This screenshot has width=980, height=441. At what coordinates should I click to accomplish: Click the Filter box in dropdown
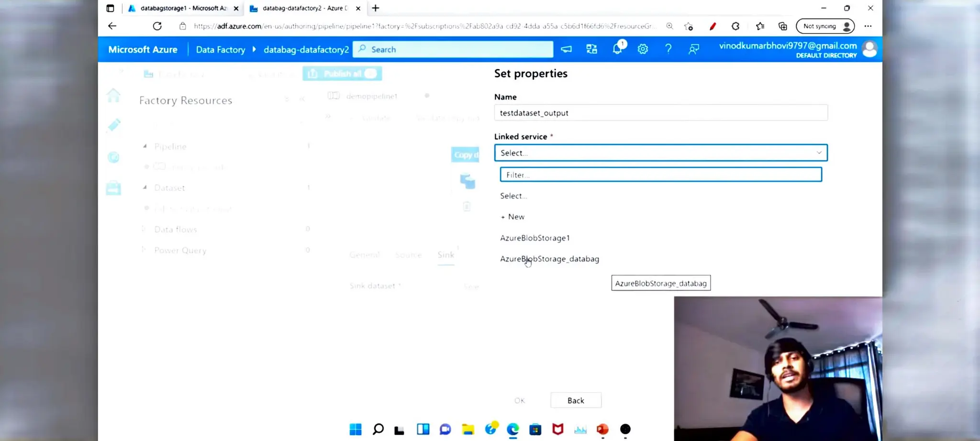pyautogui.click(x=661, y=175)
